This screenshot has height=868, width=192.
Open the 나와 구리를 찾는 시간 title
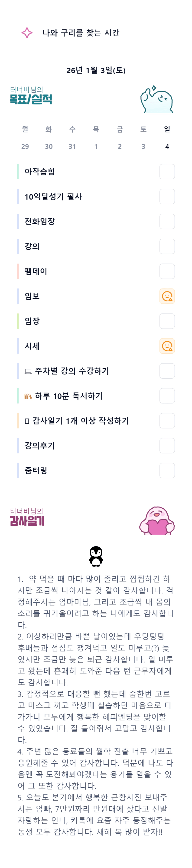81,33
